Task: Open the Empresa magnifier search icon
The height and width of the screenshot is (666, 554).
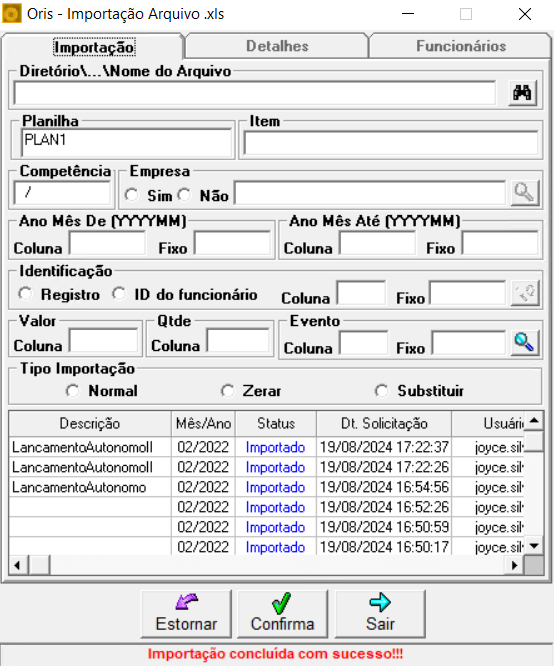Action: tap(524, 193)
